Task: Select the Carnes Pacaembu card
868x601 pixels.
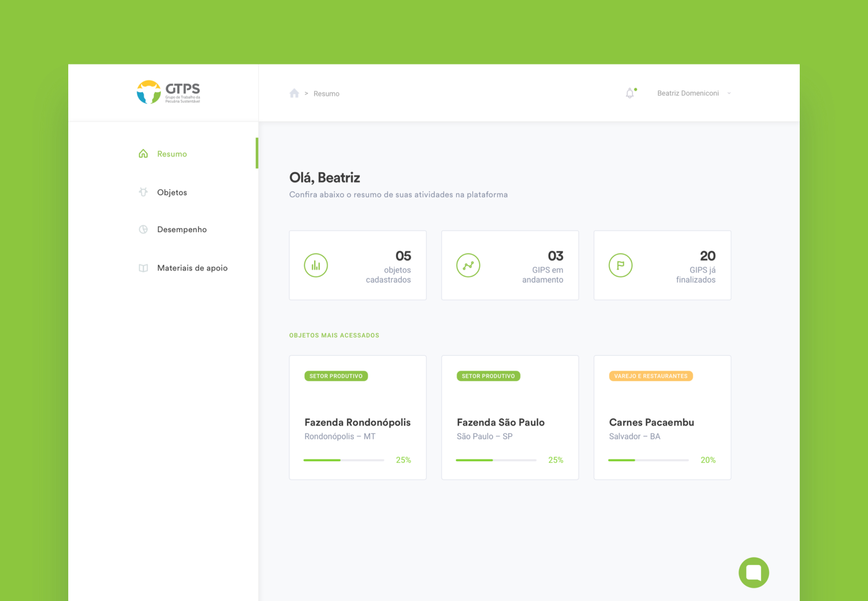Action: [662, 417]
